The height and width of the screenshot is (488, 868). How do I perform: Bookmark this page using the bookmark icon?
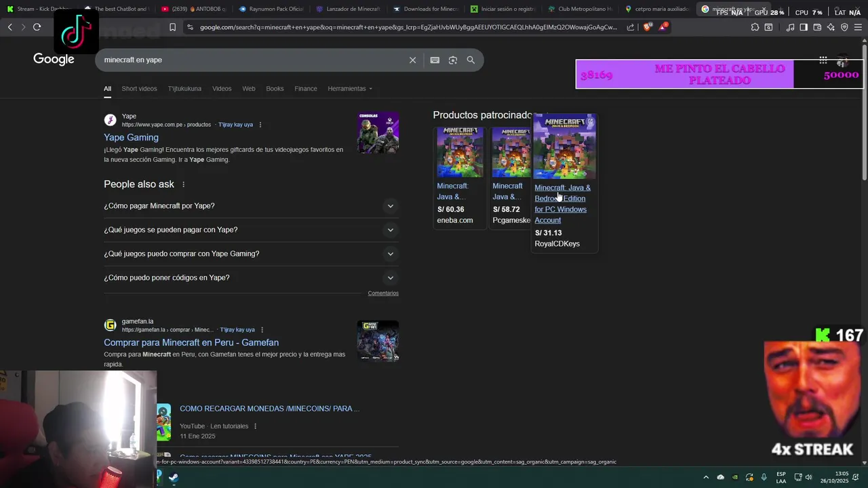[x=172, y=27]
